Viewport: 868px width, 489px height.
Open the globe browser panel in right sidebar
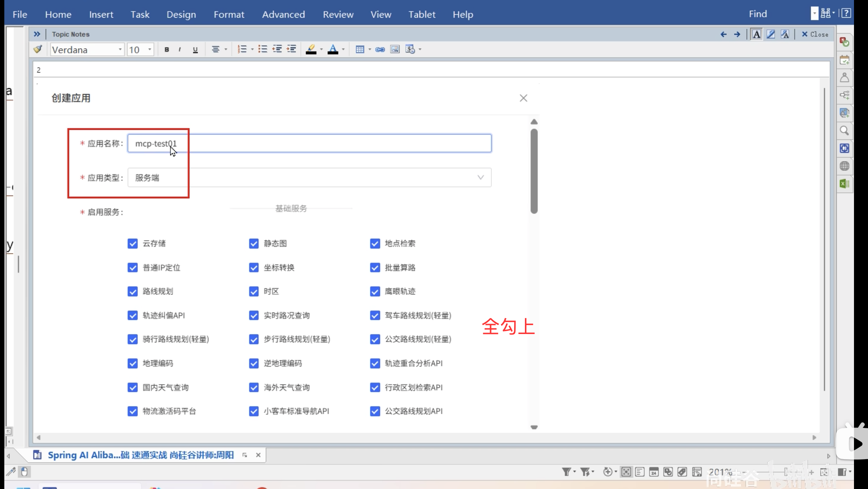click(844, 166)
